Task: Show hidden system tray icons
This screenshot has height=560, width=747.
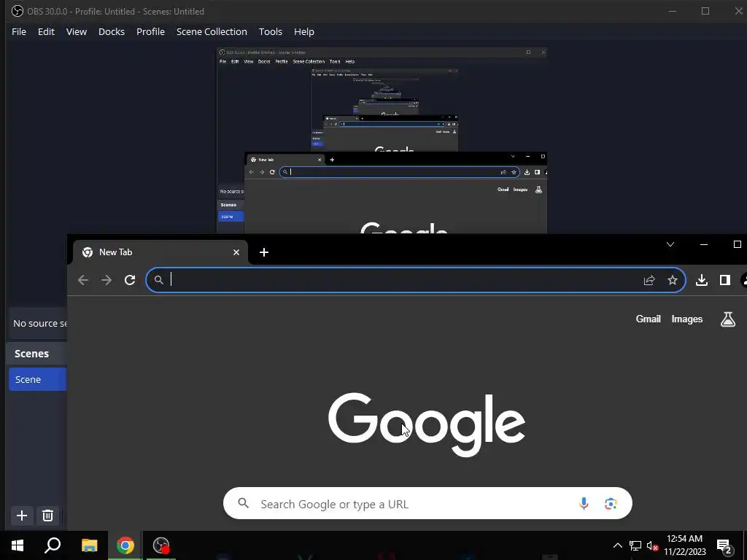Action: (617, 545)
